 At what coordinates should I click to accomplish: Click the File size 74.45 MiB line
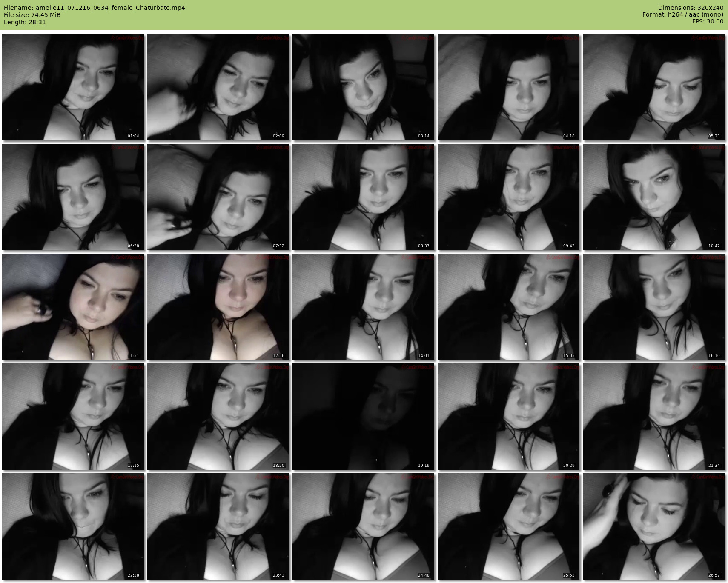(x=32, y=15)
